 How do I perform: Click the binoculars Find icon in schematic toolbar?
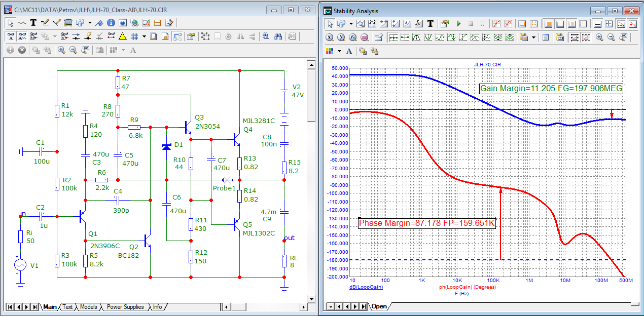pos(278,36)
